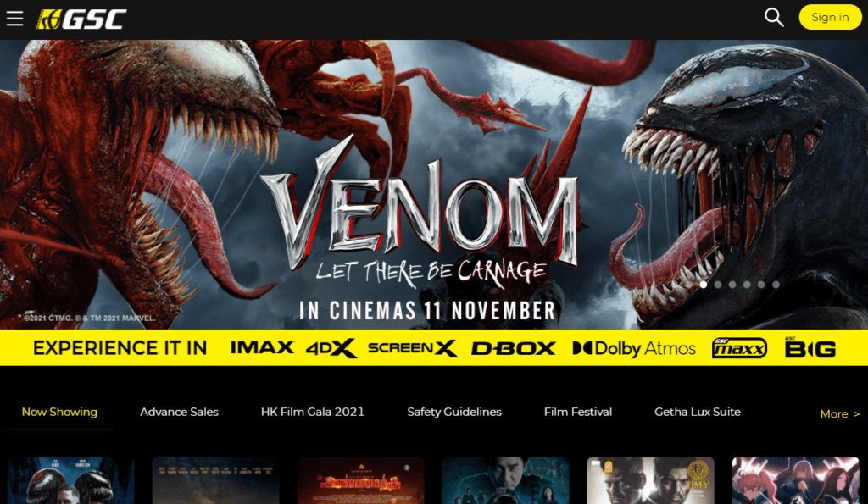Click the Dolby Atmos logo

coord(634,348)
